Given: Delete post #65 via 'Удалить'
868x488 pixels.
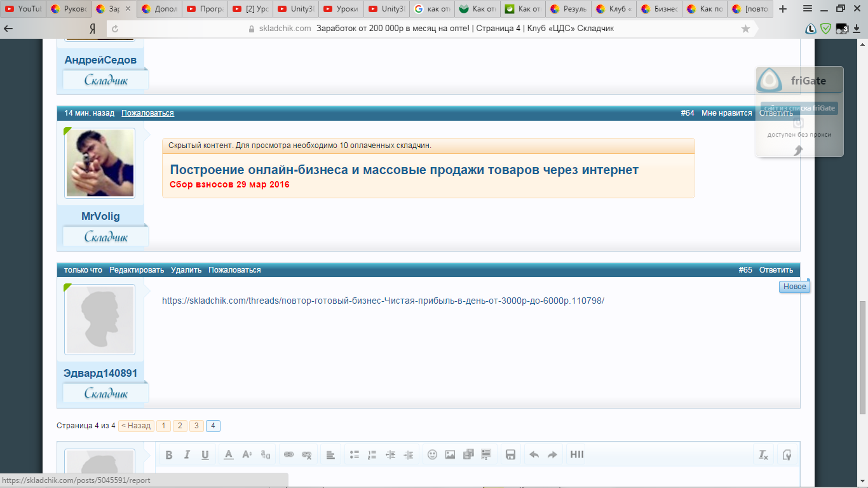Looking at the screenshot, I should [x=186, y=270].
